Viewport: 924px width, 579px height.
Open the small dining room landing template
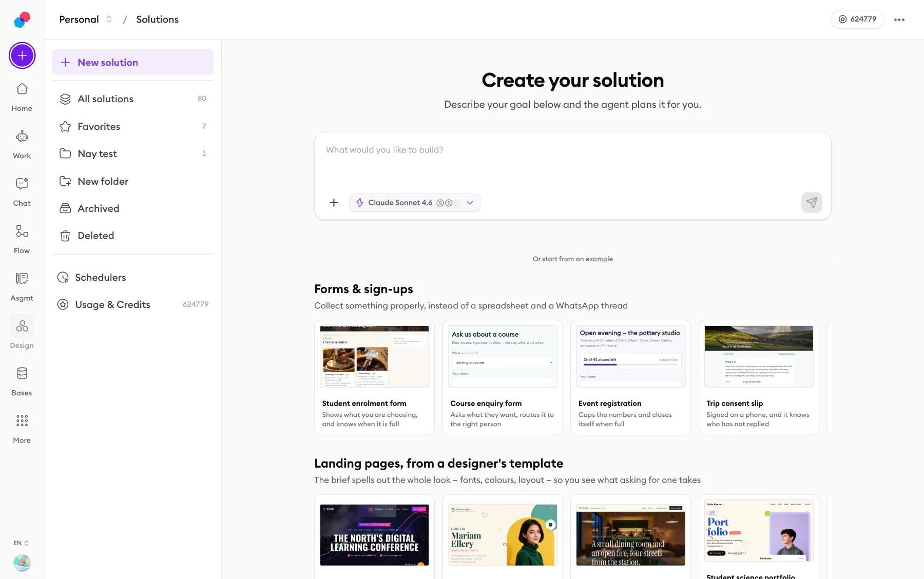tap(630, 535)
